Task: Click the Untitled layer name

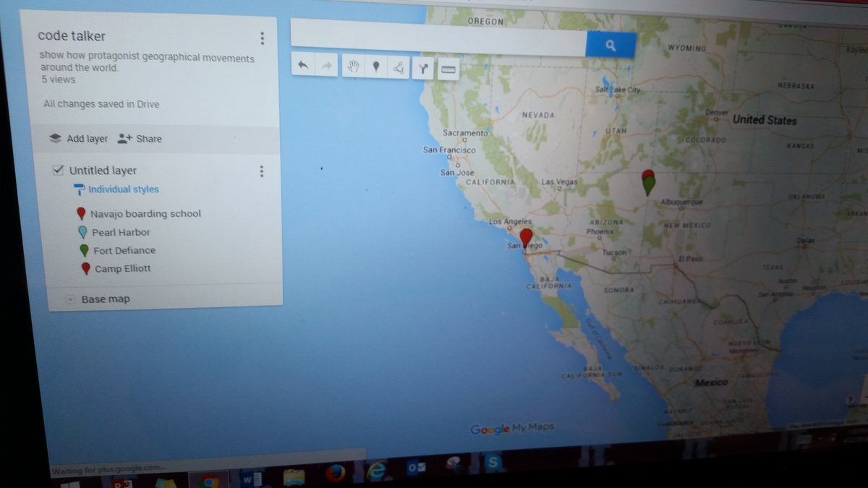Action: pyautogui.click(x=103, y=171)
